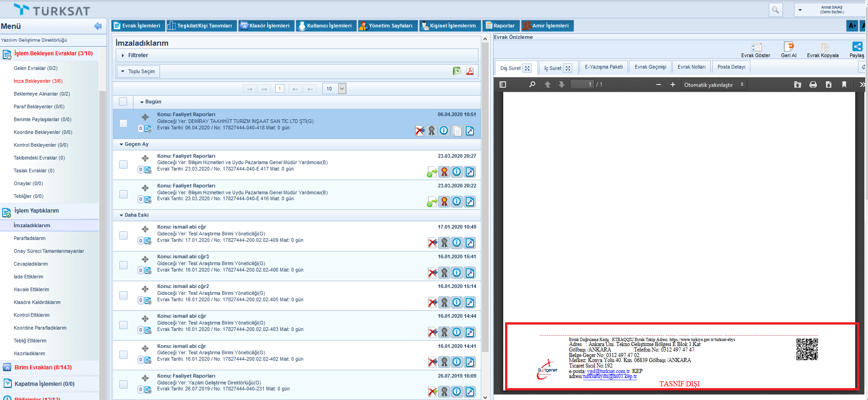868x400 pixels.
Task: Click the search magnifier in top bar
Action: coord(775,10)
